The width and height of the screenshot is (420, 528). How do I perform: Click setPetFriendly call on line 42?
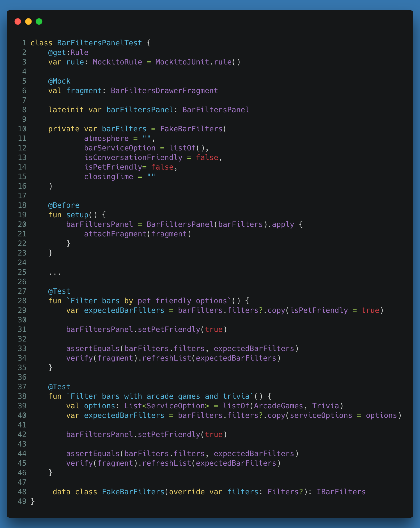pos(169,435)
